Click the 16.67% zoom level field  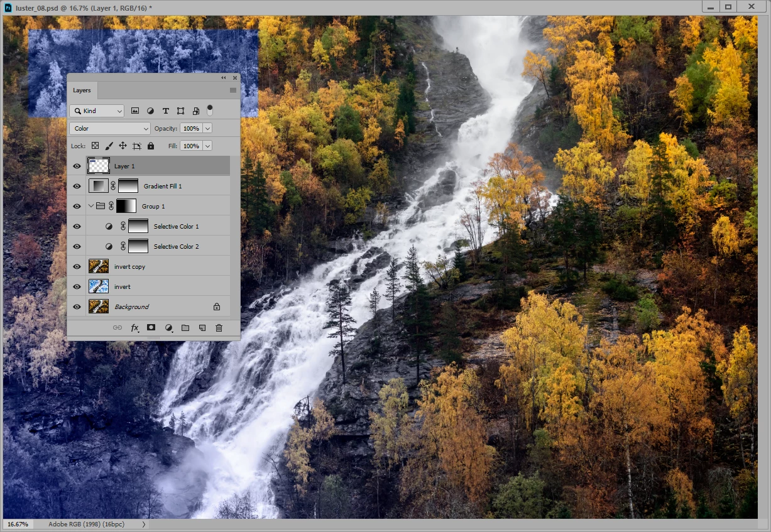click(18, 524)
